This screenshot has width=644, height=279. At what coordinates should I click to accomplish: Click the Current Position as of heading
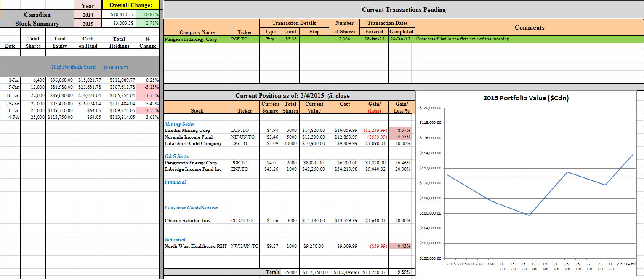click(292, 96)
